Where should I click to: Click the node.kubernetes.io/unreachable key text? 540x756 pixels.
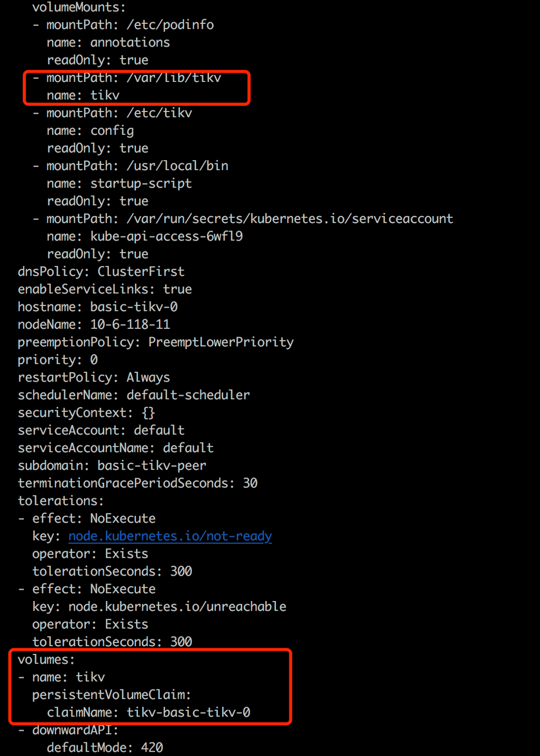(177, 606)
